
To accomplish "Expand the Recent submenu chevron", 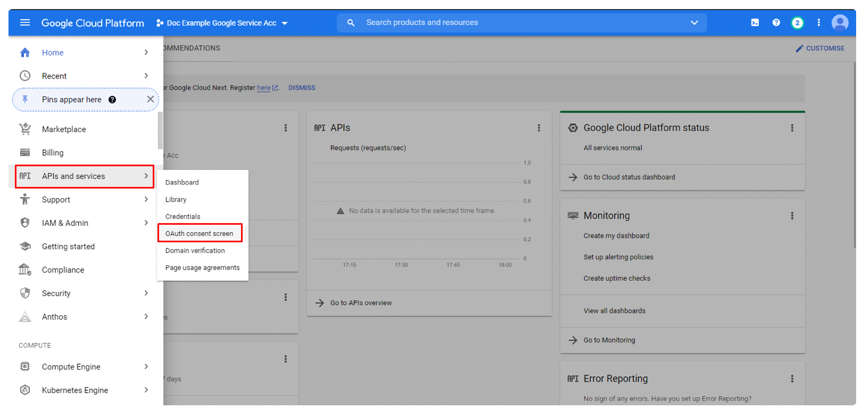I will pyautogui.click(x=146, y=76).
